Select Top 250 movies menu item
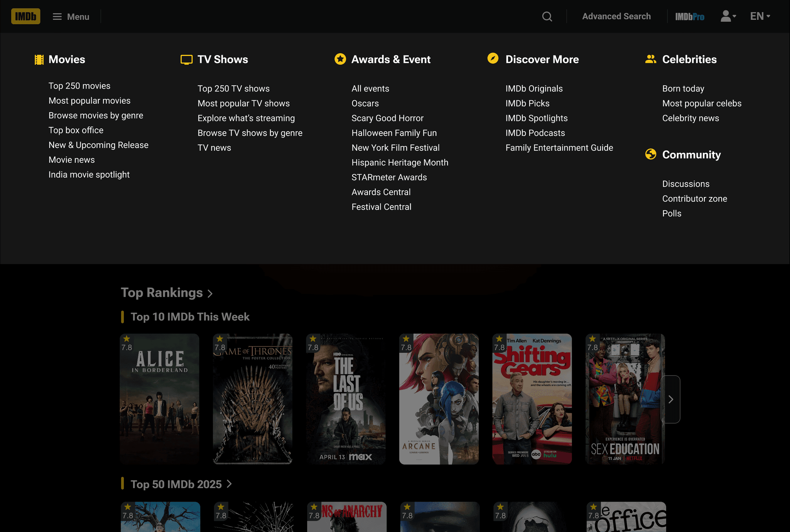Screen dimensions: 790x532 (x=79, y=86)
